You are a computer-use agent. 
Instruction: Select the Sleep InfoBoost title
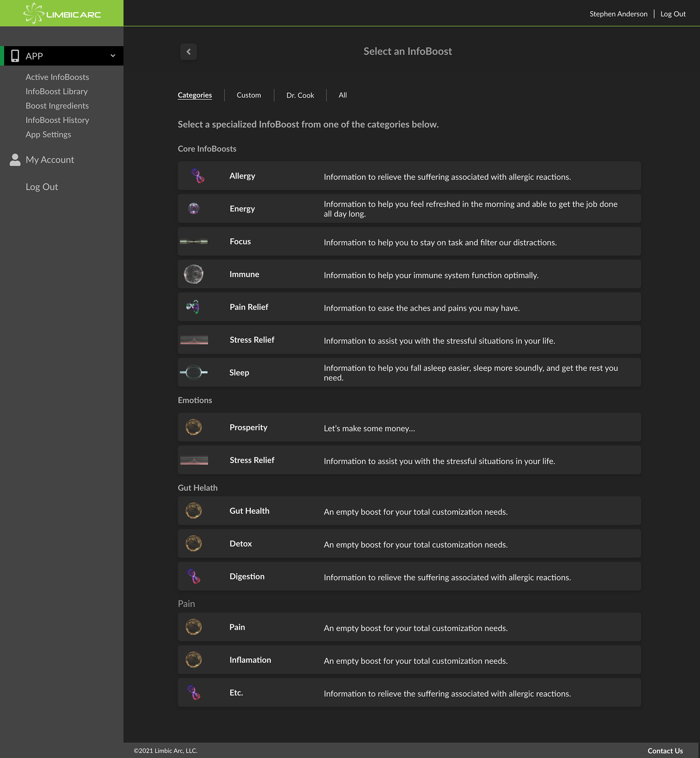(x=239, y=372)
